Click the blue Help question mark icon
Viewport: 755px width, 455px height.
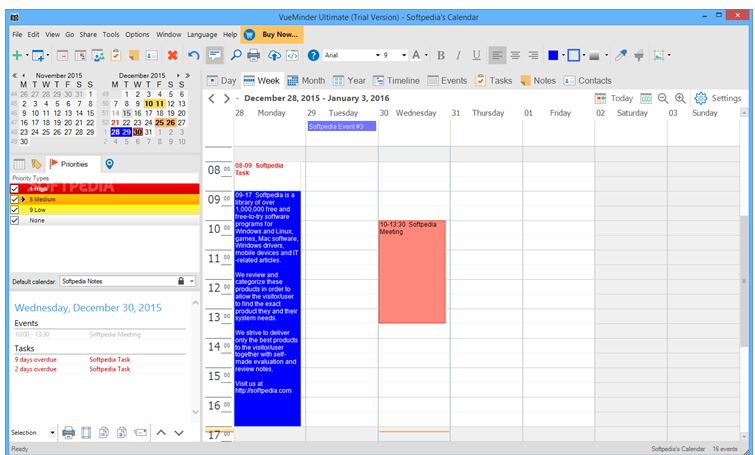(313, 55)
